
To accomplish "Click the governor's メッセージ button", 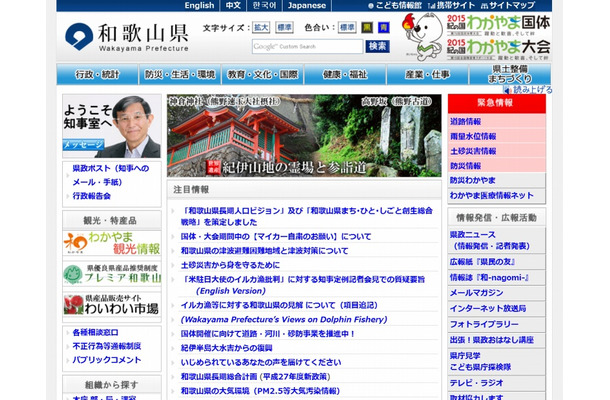I will [x=83, y=145].
